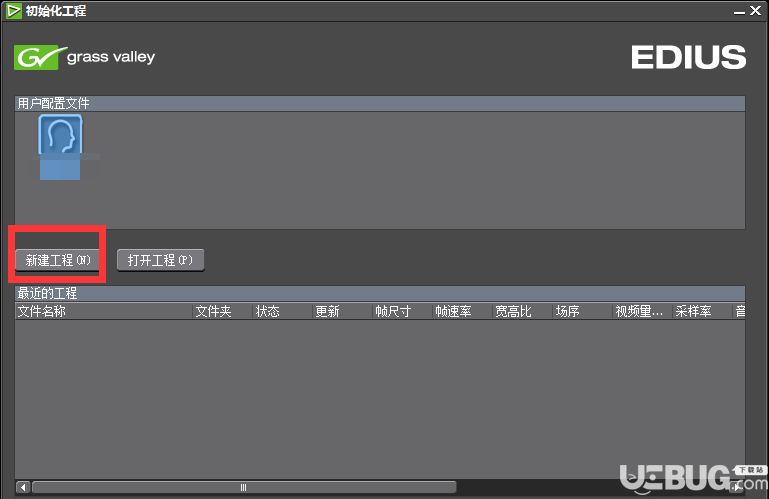Viewport: 769px width, 499px height.
Task: Close the 初始化工程 dialog
Action: pos(756,10)
